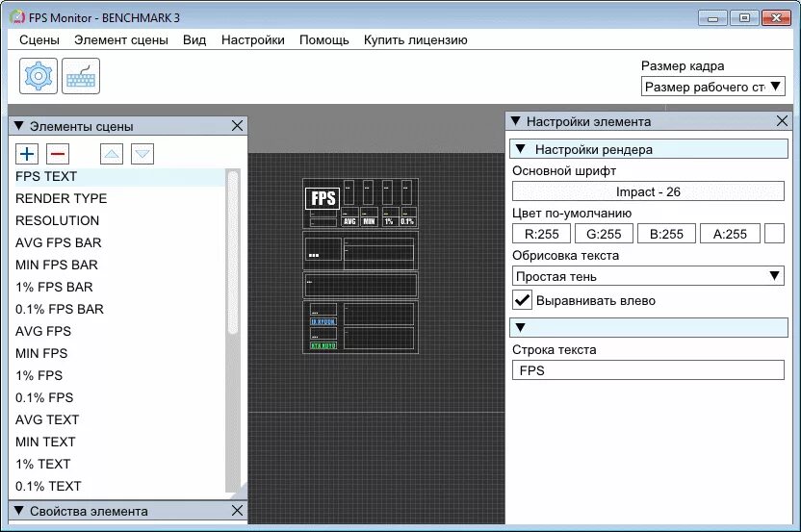The width and height of the screenshot is (801, 532).
Task: Select RESOLUTION in the elements list
Action: [120, 220]
